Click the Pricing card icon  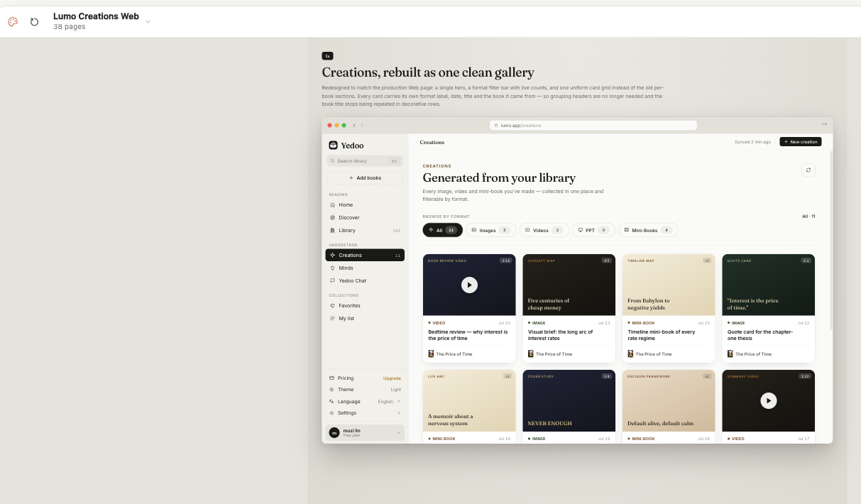[331, 378]
